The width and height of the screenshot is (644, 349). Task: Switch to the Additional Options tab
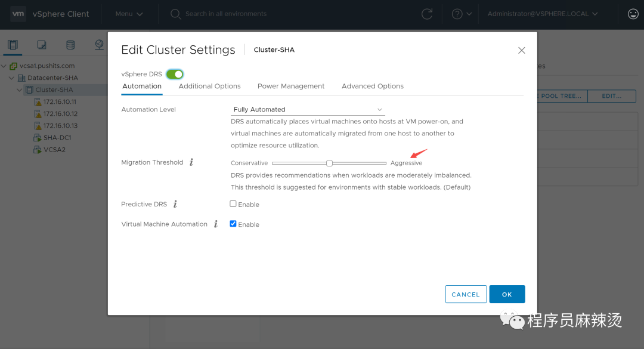click(209, 86)
